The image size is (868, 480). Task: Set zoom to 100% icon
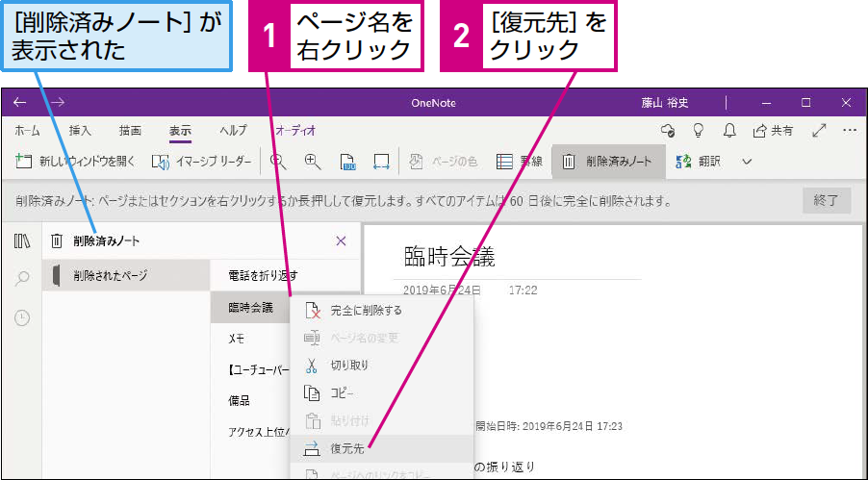pos(347,162)
